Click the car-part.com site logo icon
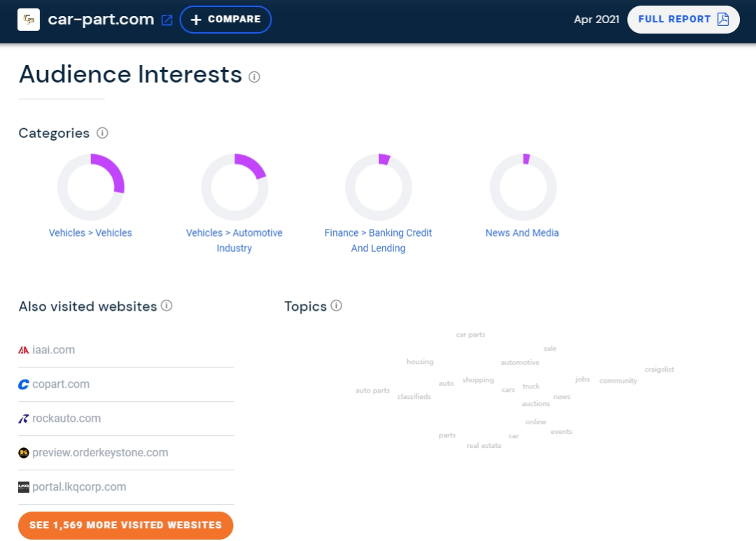 (x=28, y=20)
